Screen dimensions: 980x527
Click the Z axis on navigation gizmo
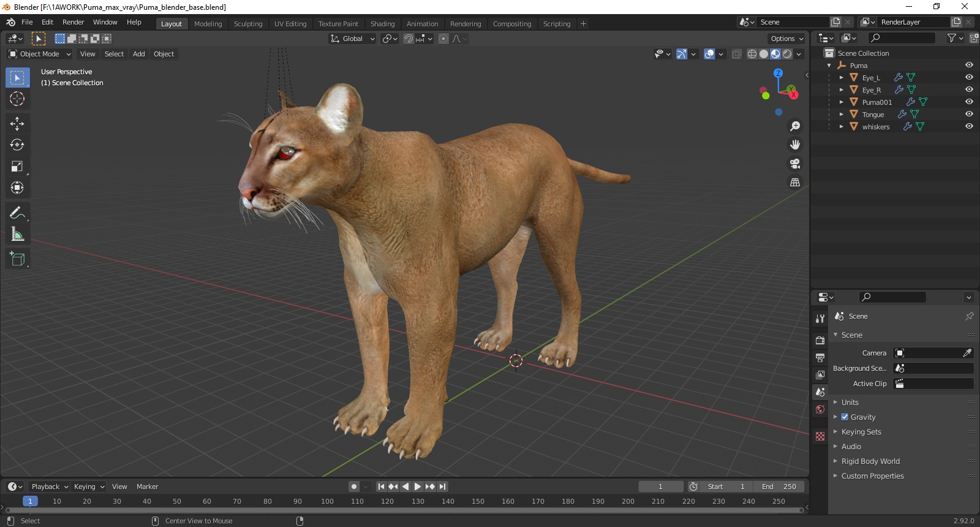pyautogui.click(x=778, y=73)
